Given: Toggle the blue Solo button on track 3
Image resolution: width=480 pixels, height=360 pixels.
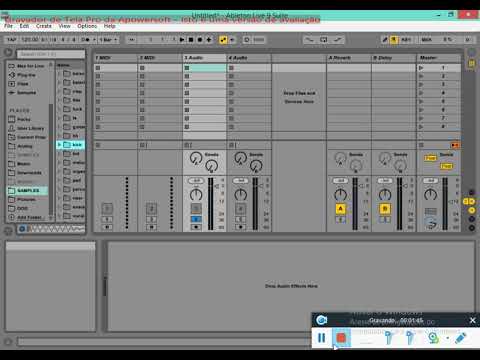Looking at the screenshot, I should 196,219.
